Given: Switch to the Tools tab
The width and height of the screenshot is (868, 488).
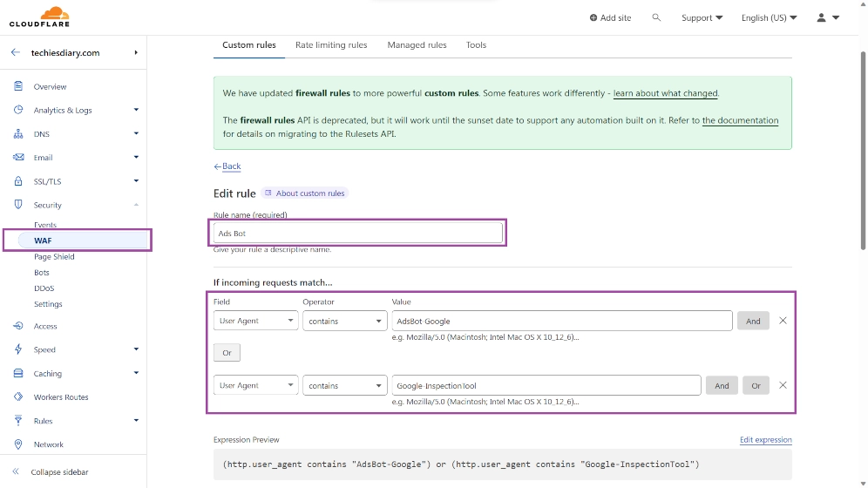Looking at the screenshot, I should pos(476,44).
